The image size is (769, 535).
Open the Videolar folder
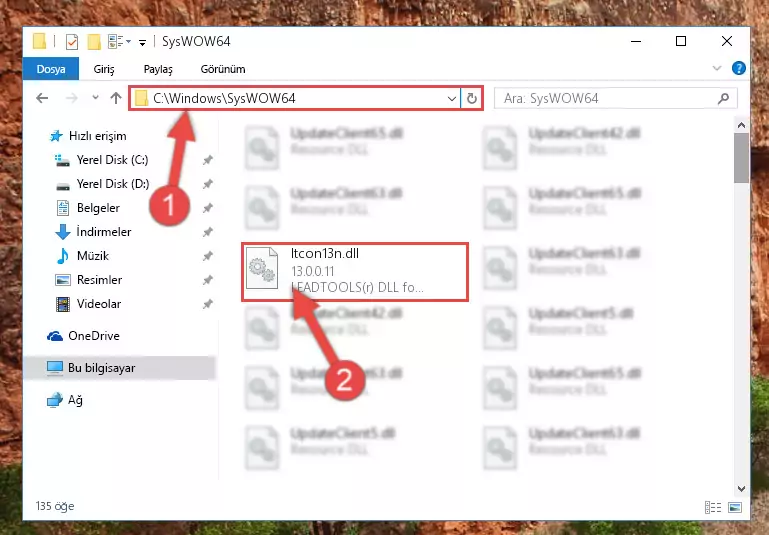[x=99, y=304]
